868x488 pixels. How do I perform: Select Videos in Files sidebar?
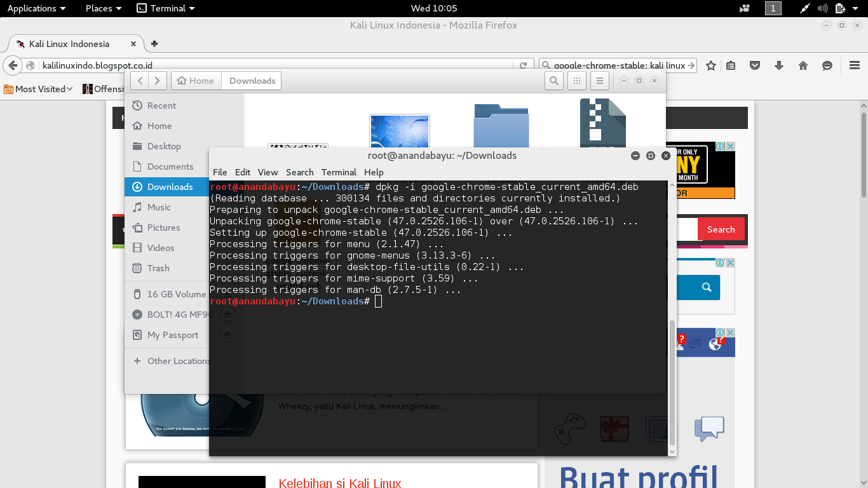pos(166,248)
